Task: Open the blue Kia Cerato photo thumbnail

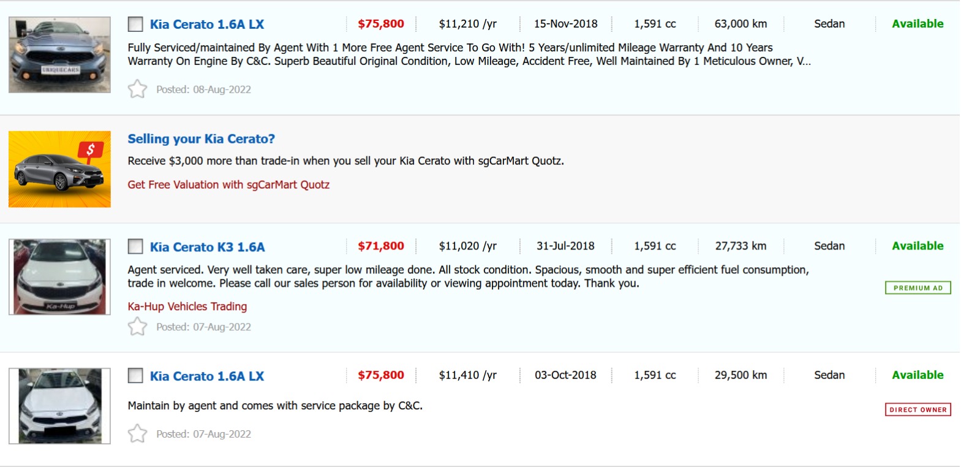Action: (x=59, y=55)
